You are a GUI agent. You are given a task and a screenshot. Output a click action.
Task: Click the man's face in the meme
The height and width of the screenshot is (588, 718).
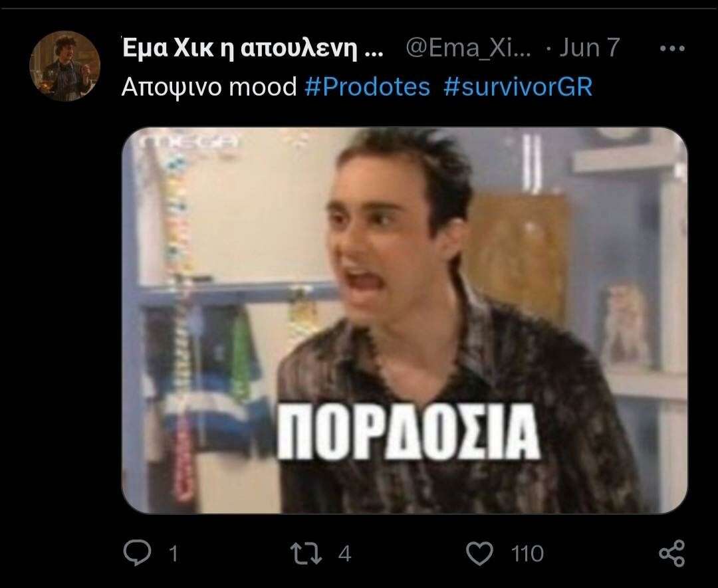[387, 238]
